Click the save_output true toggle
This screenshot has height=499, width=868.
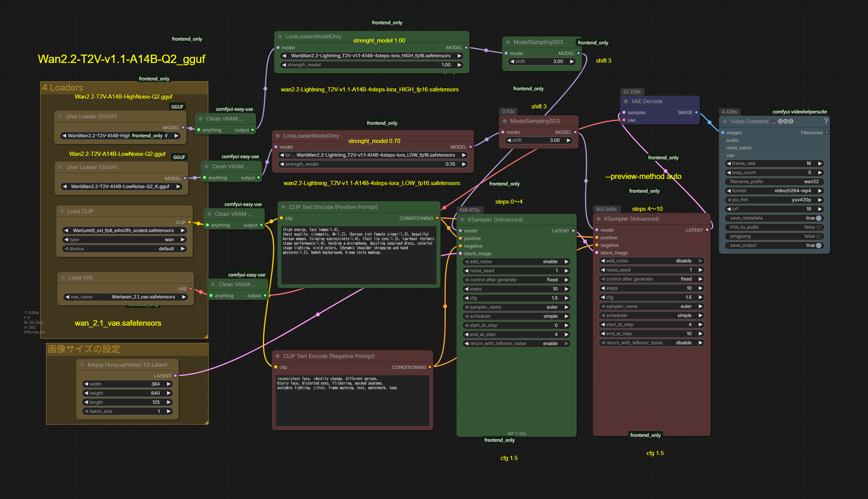click(x=818, y=245)
